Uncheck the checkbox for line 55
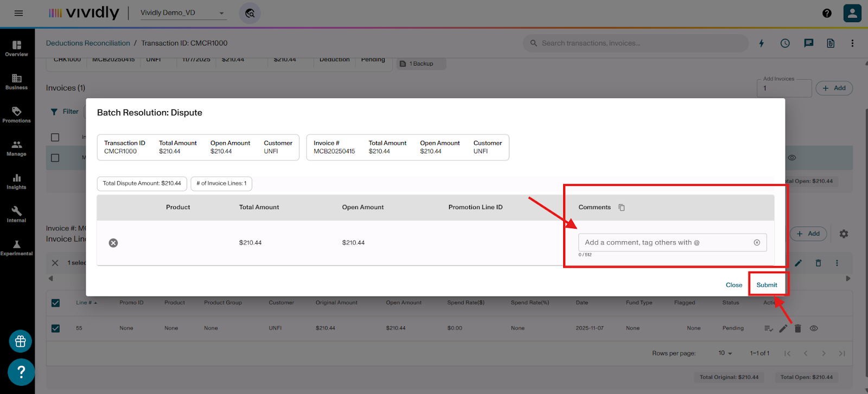The height and width of the screenshot is (394, 868). point(56,328)
